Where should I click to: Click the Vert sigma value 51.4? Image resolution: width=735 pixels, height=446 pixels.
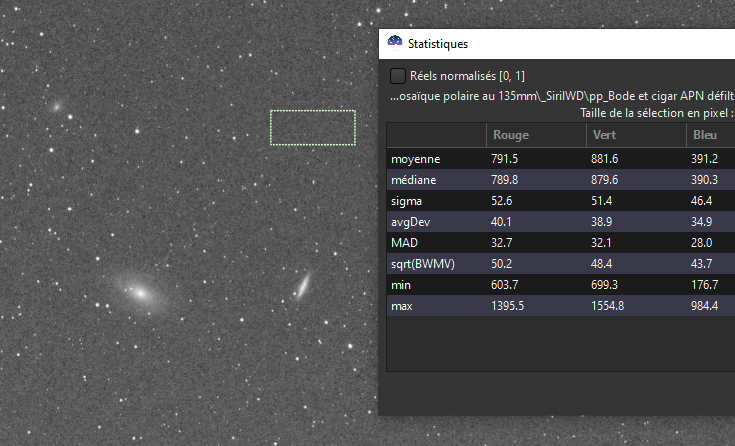(601, 201)
